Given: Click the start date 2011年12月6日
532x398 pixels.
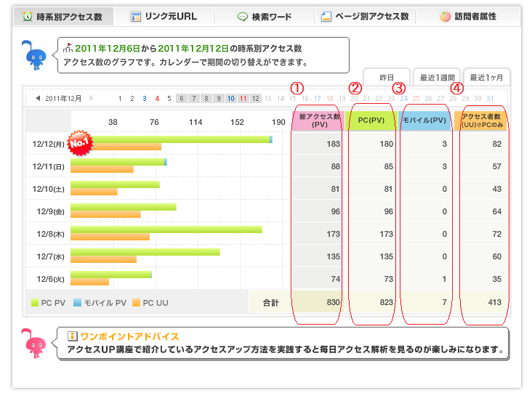Looking at the screenshot, I should (x=108, y=49).
